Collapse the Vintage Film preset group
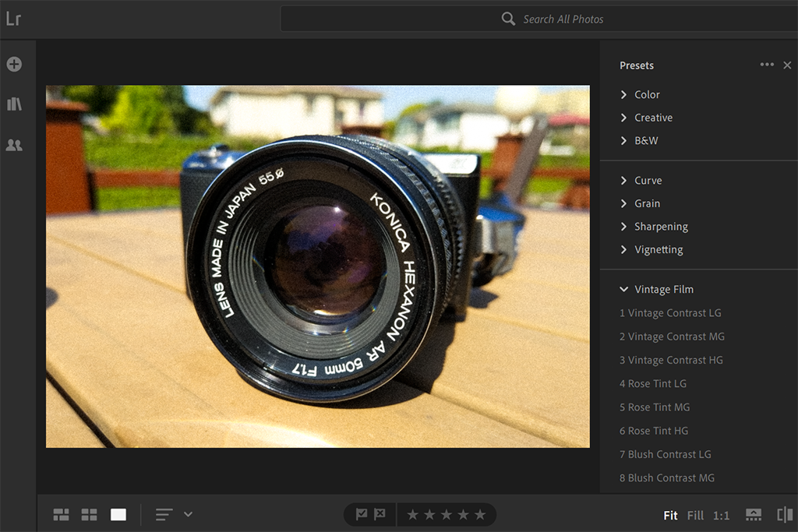This screenshot has height=532, width=798. coord(656,290)
